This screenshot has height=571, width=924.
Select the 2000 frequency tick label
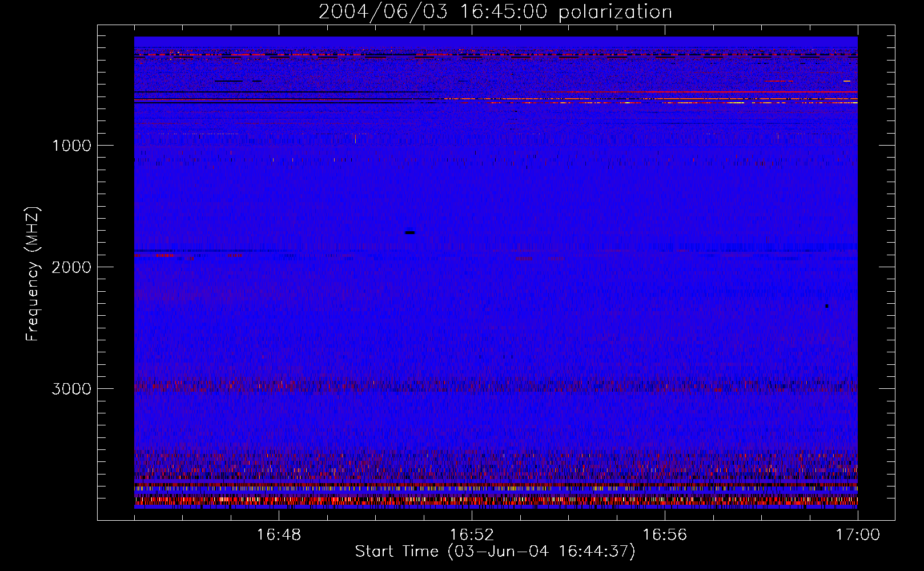click(x=71, y=267)
